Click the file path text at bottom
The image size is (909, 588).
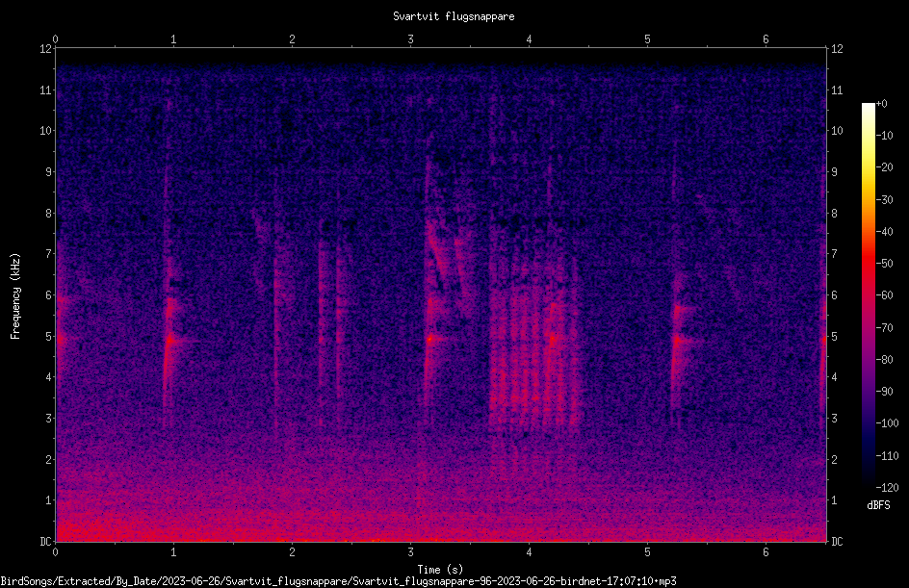[339, 581]
